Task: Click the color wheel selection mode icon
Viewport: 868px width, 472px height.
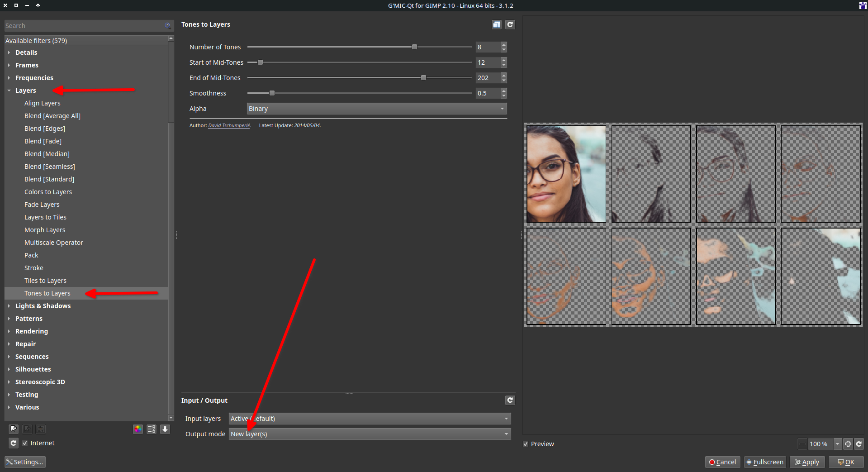Action: (x=138, y=429)
